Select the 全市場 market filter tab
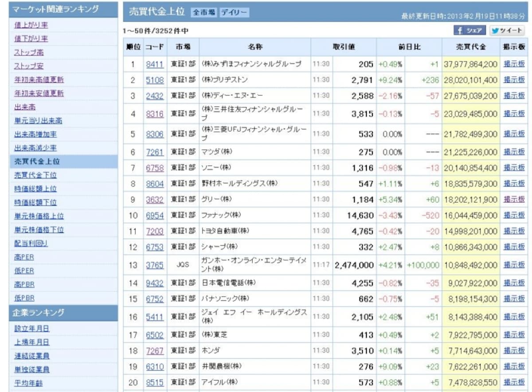The width and height of the screenshot is (532, 392). (204, 13)
